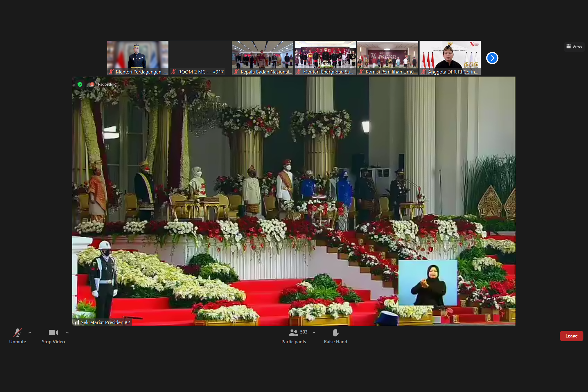Select Kepala Badan Nasional video thumbnail
The image size is (588, 392).
pos(262,58)
